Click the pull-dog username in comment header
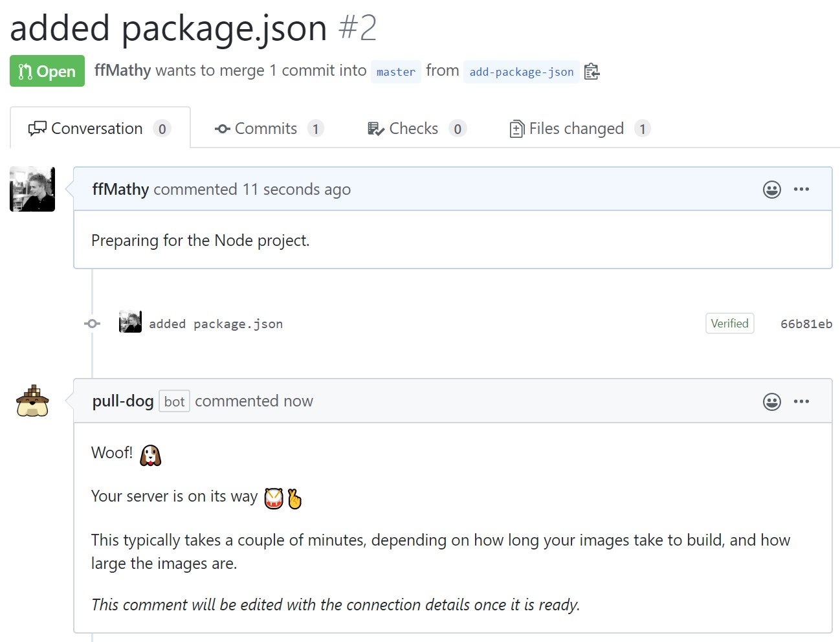 [123, 401]
